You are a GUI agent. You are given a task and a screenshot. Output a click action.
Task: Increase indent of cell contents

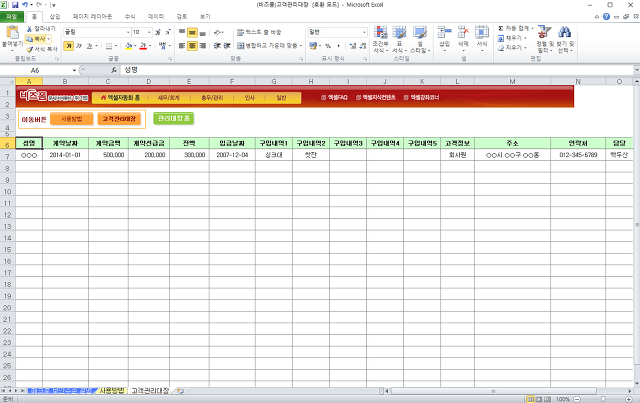coord(227,46)
